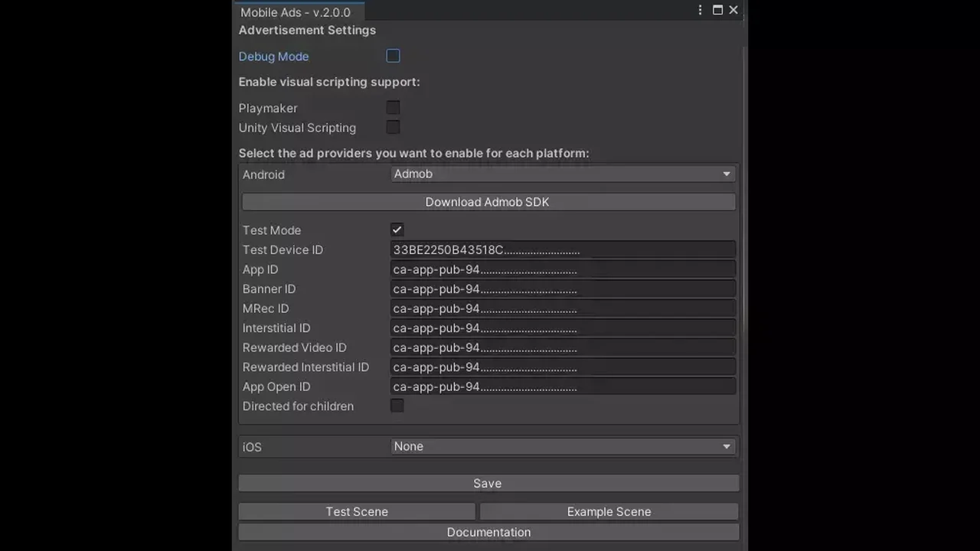Open the Android ad provider dropdown
The width and height of the screenshot is (980, 551).
pos(563,174)
